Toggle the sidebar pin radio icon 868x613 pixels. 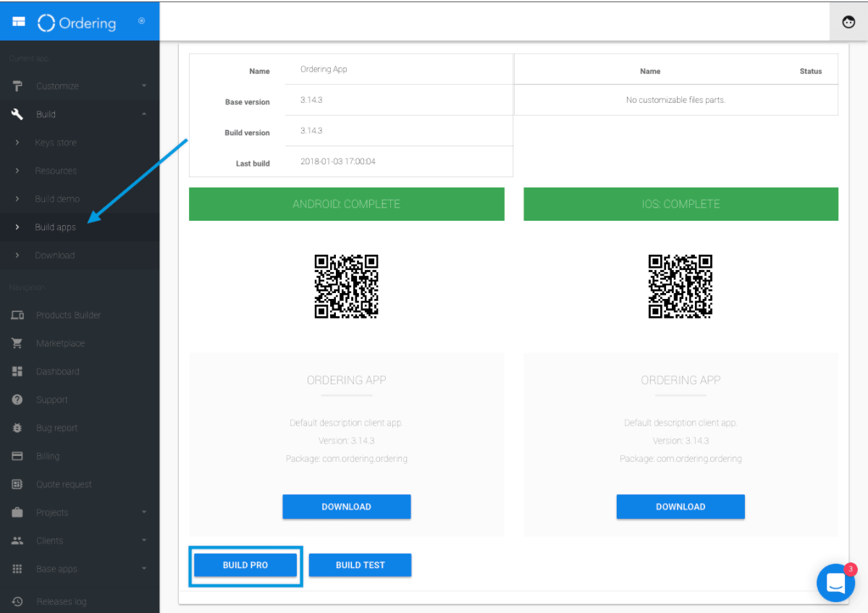[x=142, y=20]
